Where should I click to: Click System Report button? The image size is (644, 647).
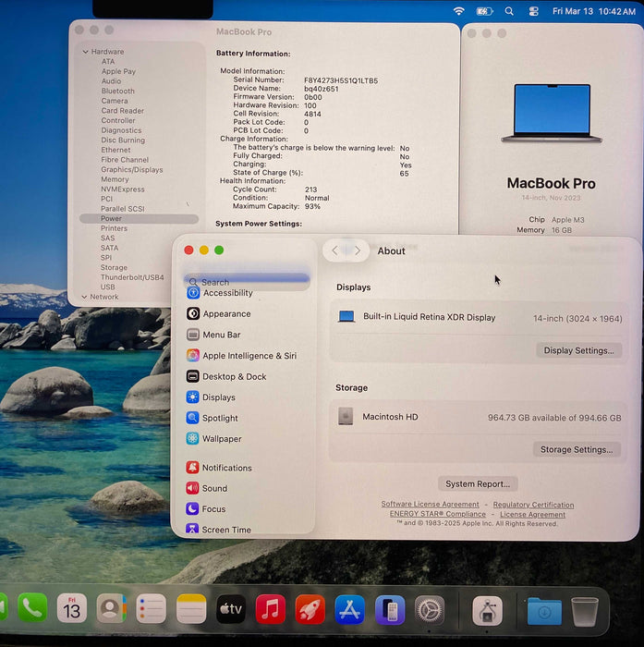(x=478, y=483)
